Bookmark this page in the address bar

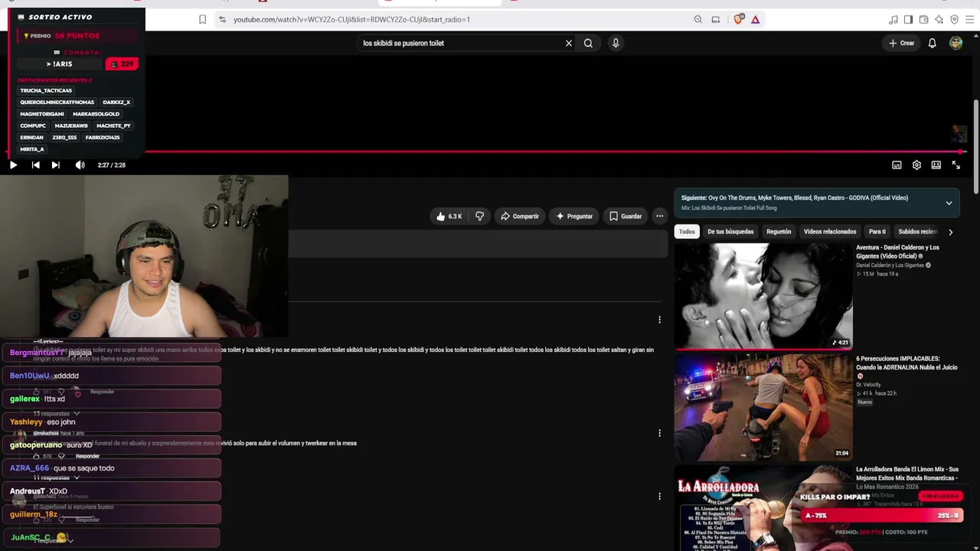(202, 19)
